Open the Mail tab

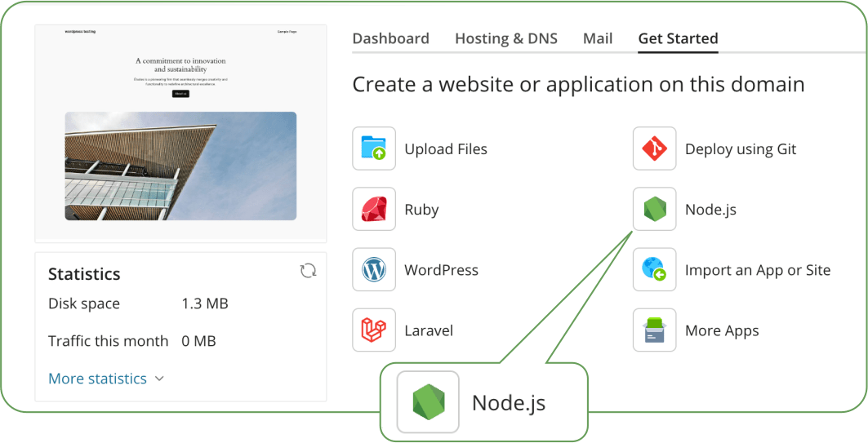click(x=598, y=38)
